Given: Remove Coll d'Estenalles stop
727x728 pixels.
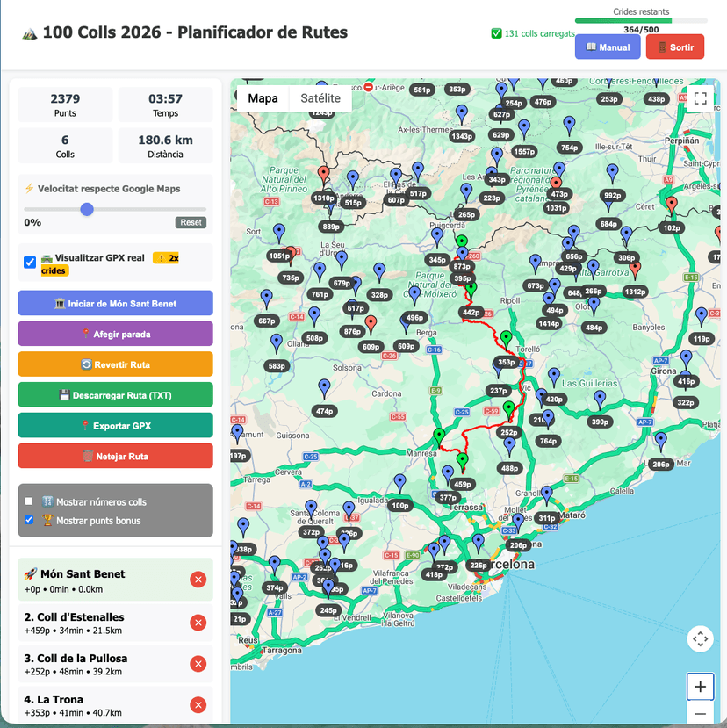Looking at the screenshot, I should (x=198, y=623).
